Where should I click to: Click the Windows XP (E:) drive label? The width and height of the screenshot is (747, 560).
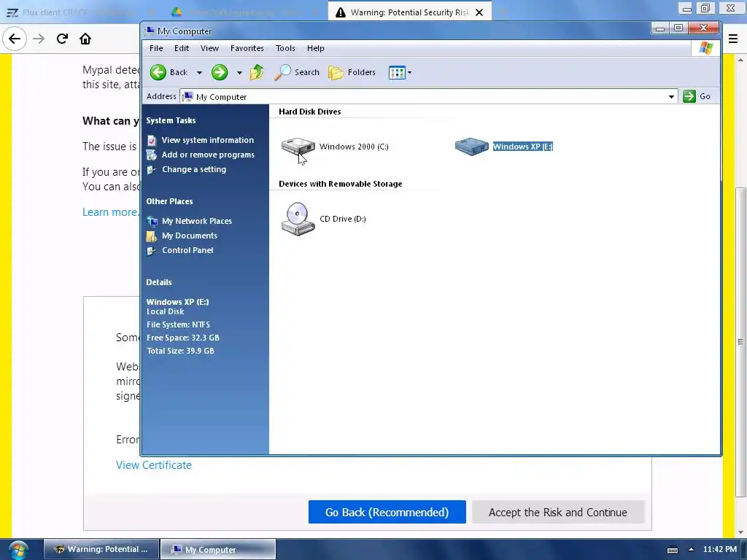[x=522, y=147]
